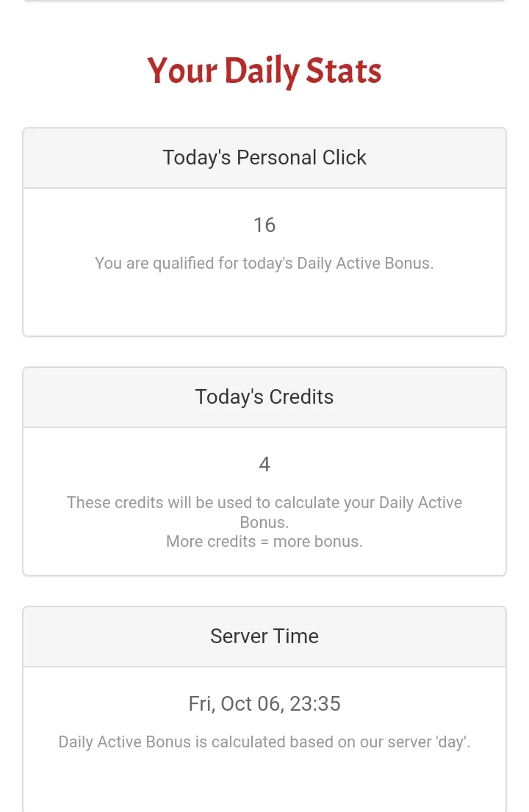
Task: Click the personal click count 16
Action: pos(264,225)
